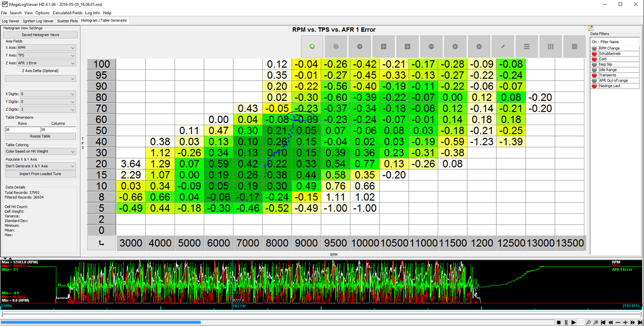Screen dimensions: 644x326
Task: Open the X Axis RPM dropdown
Action: click(x=47, y=48)
